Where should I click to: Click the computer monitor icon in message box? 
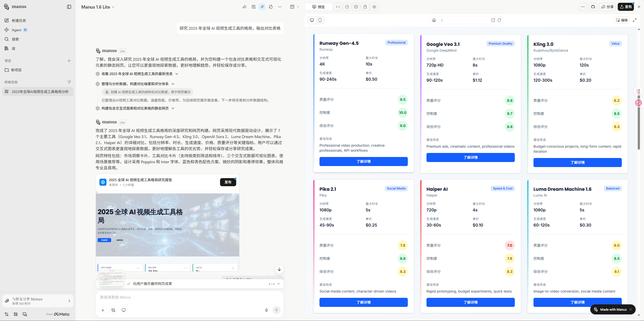(124, 310)
